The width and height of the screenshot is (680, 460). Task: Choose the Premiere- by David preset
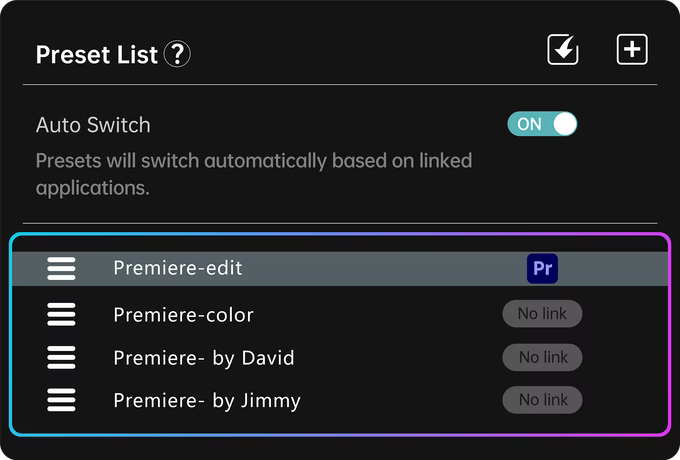[x=204, y=358]
